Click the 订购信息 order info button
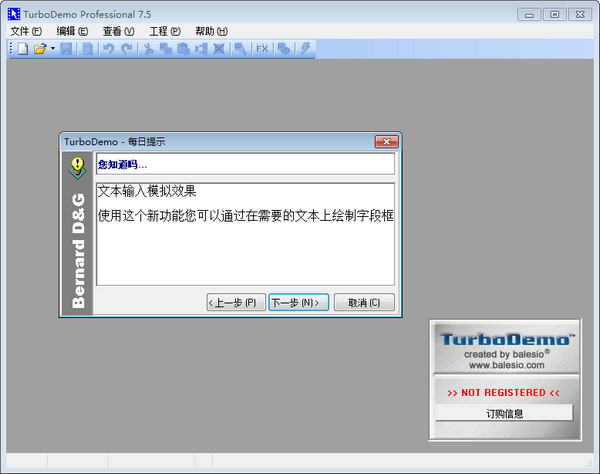600x474 pixels. tap(504, 413)
